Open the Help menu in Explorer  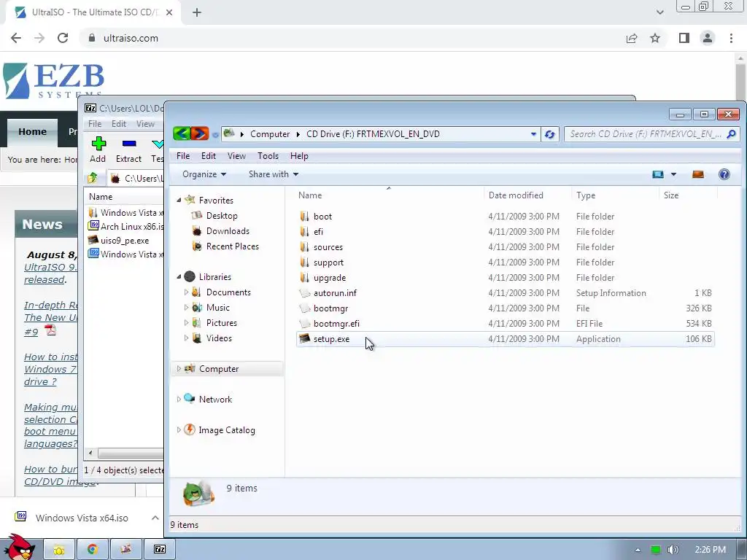299,156
